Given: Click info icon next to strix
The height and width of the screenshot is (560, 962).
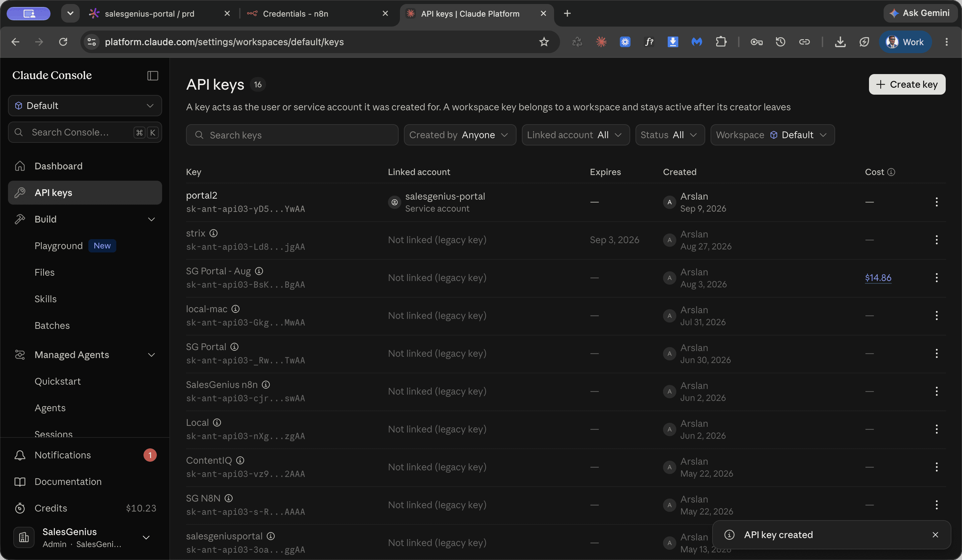Looking at the screenshot, I should 213,233.
